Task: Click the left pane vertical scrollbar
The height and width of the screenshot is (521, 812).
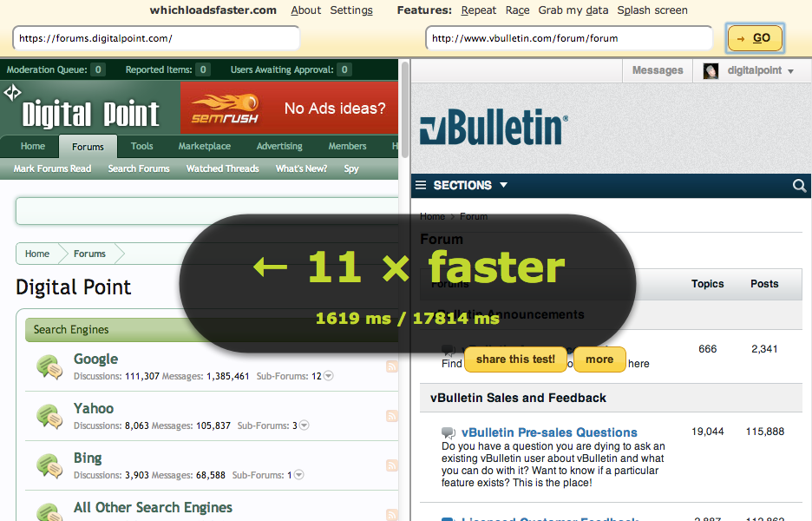Action: (405, 109)
